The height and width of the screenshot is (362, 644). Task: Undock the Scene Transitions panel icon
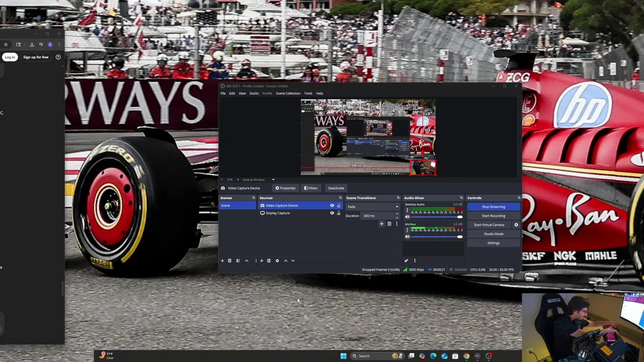[x=398, y=198]
